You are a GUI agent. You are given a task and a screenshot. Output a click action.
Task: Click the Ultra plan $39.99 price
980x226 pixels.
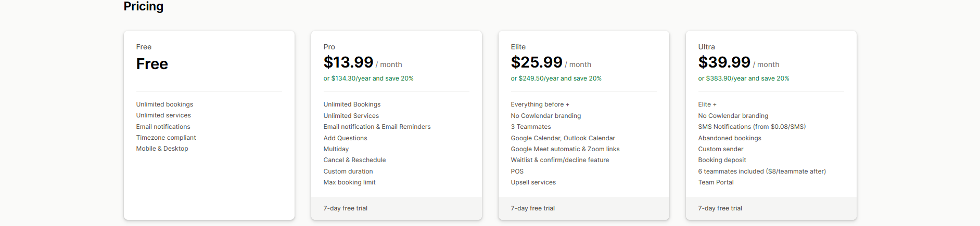pyautogui.click(x=724, y=62)
